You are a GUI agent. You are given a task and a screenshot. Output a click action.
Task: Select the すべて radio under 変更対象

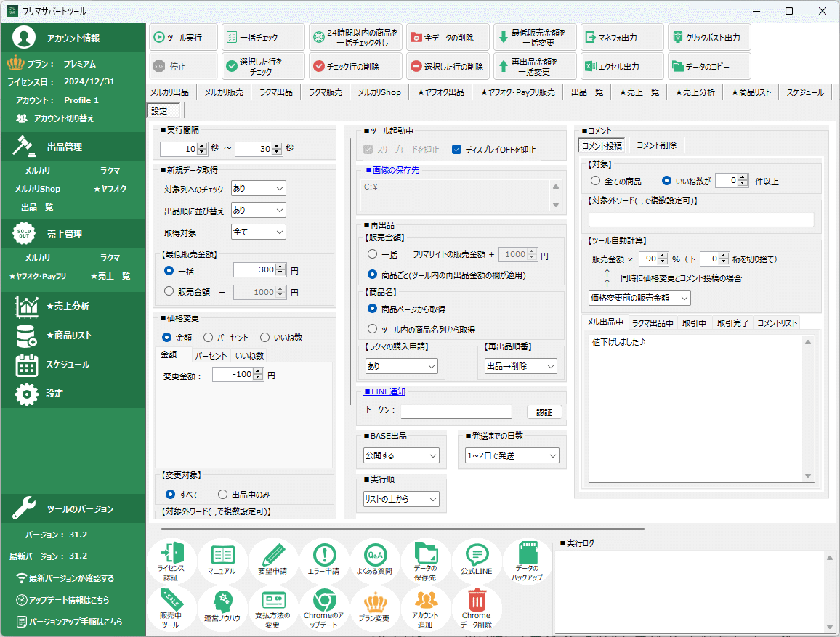170,495
